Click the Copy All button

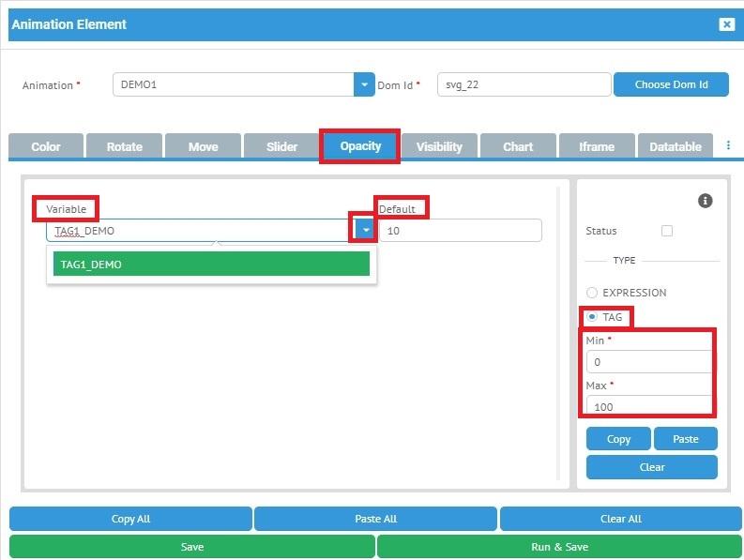pyautogui.click(x=130, y=519)
